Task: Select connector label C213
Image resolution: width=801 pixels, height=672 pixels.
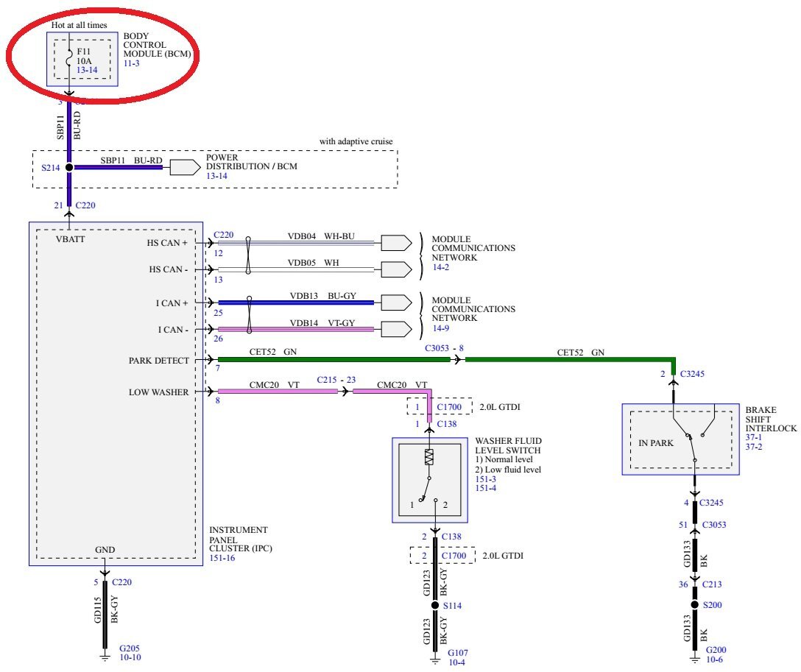Action: (712, 584)
